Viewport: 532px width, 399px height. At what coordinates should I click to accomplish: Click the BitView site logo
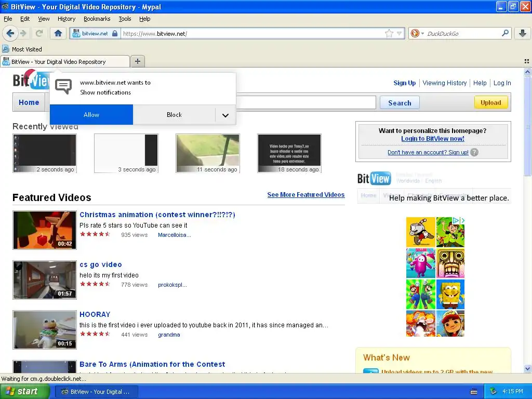tap(32, 79)
